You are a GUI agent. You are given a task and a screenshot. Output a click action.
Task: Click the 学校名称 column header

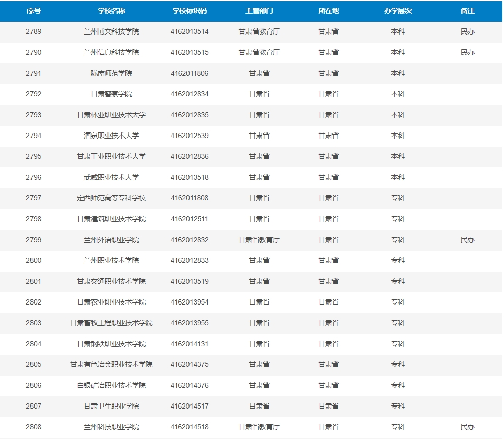click(x=111, y=11)
